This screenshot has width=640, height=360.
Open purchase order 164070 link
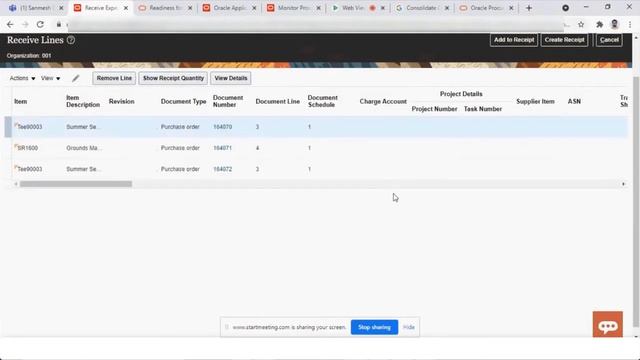coord(222,127)
